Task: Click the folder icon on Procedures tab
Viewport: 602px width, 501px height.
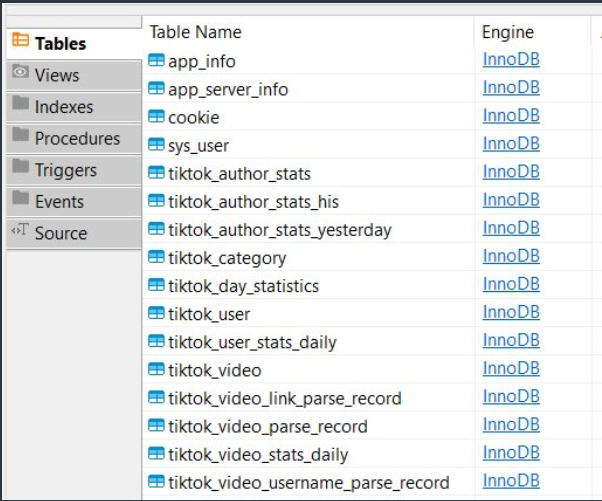Action: pyautogui.click(x=20, y=134)
